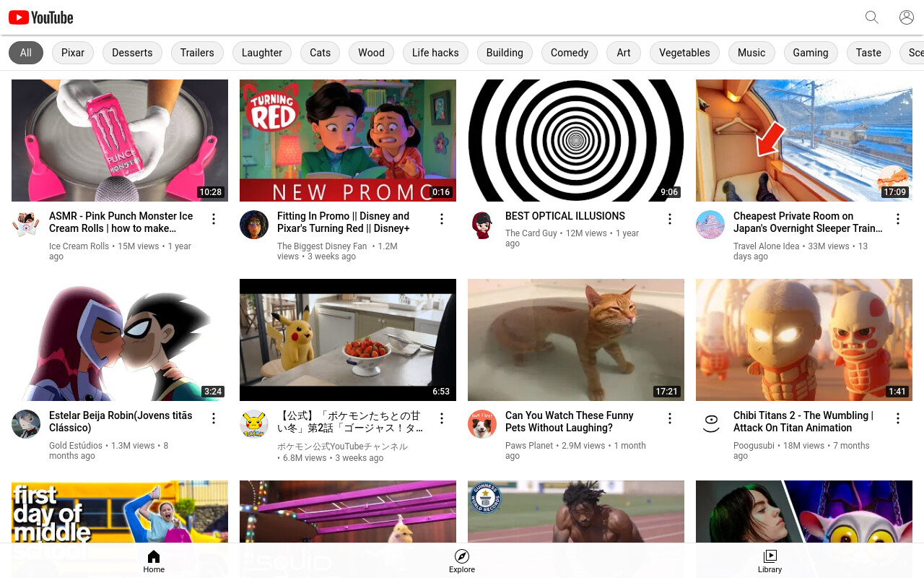
Task: Click The Biggest Disney Fan channel name
Action: [322, 246]
